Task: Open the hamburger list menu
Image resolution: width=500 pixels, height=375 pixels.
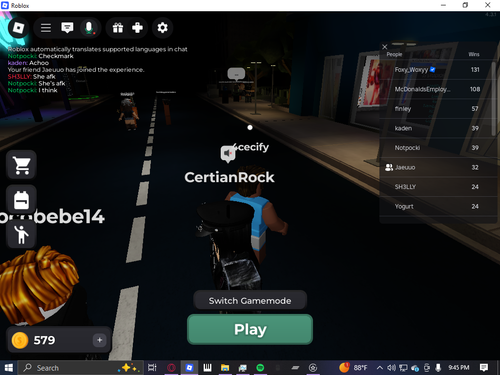Action: [x=46, y=28]
